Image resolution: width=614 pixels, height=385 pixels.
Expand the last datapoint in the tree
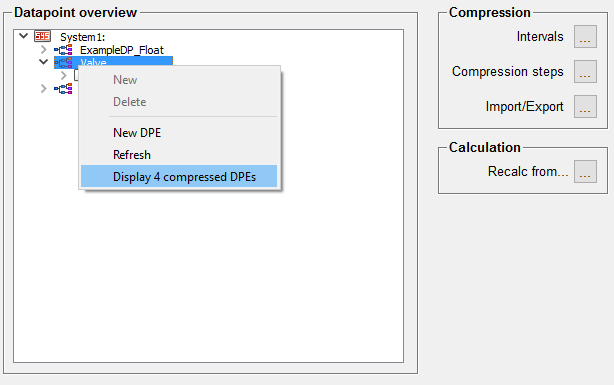[x=43, y=89]
